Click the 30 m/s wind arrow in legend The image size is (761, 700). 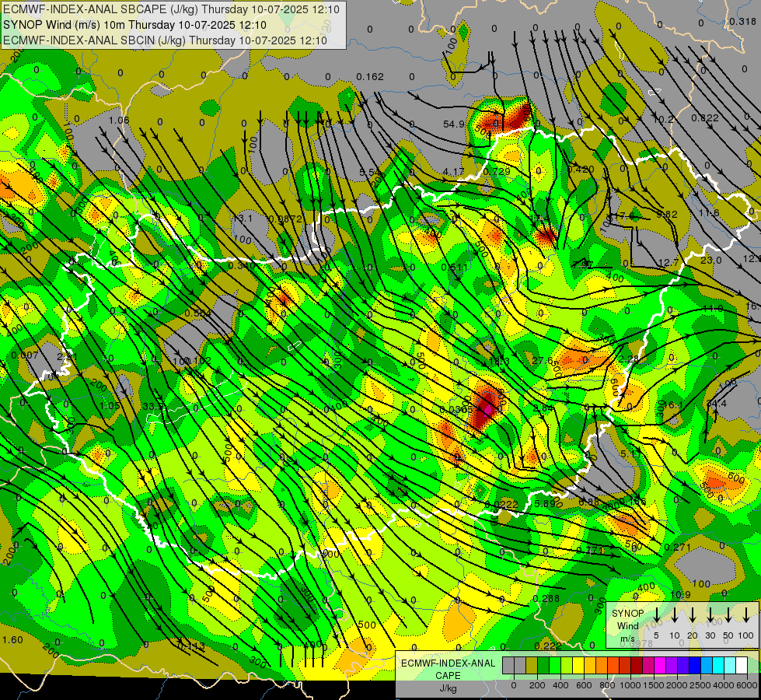[x=710, y=614]
